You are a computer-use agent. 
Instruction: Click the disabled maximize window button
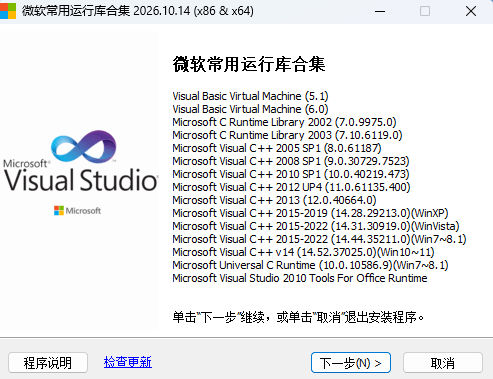tap(425, 11)
